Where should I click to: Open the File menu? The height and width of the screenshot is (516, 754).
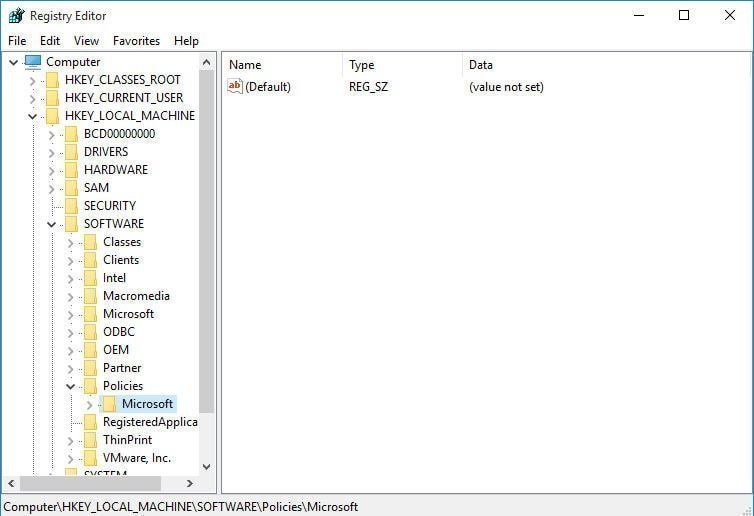[x=17, y=41]
